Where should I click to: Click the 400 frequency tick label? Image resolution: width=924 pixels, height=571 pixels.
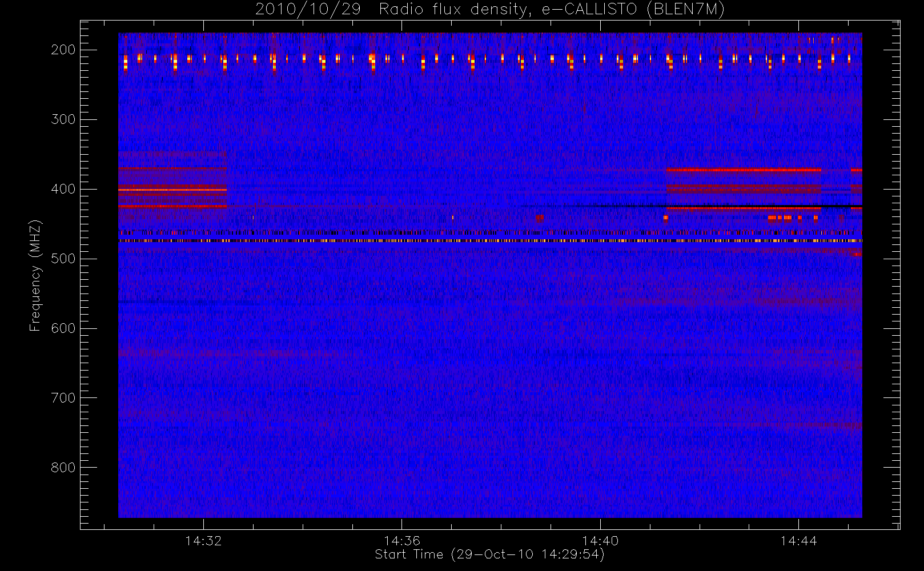(63, 189)
